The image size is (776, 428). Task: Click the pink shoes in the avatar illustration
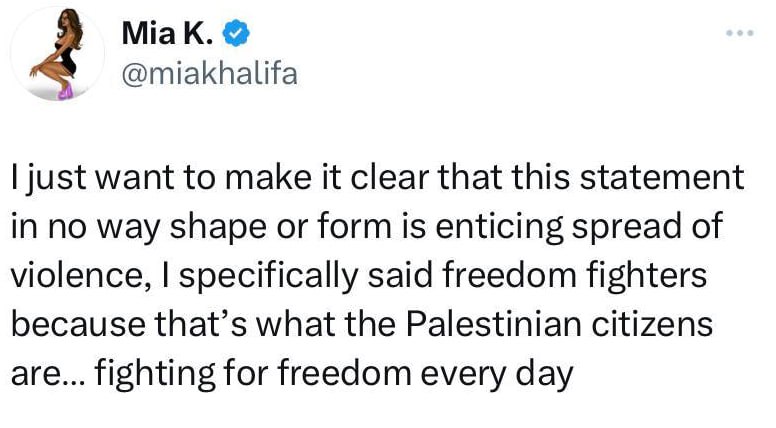tap(65, 92)
